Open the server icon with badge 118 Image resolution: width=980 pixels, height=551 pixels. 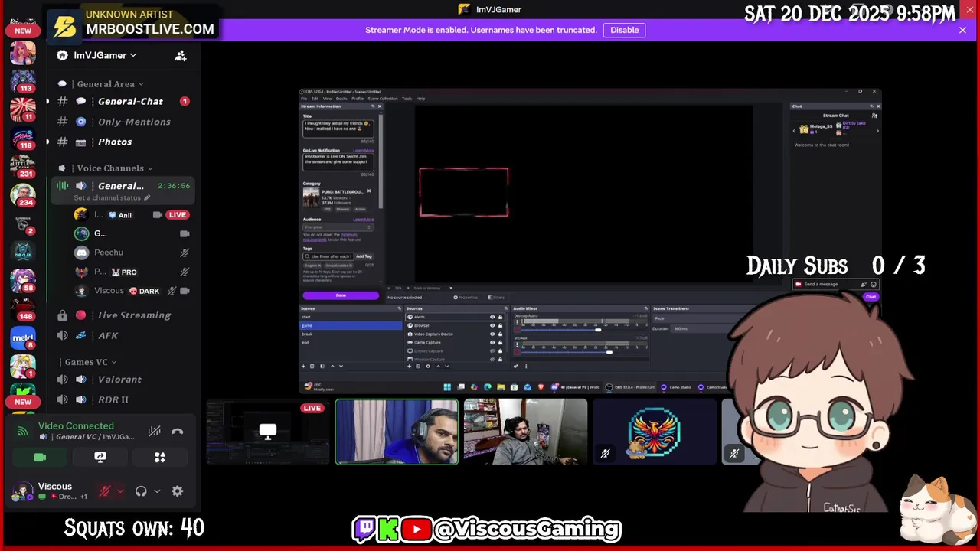(x=23, y=138)
